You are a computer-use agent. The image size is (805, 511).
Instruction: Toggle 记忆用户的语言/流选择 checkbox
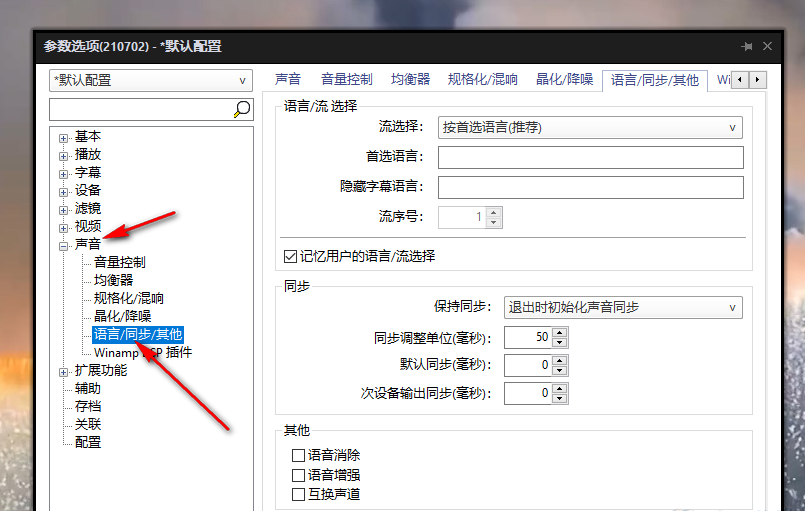[x=291, y=256]
